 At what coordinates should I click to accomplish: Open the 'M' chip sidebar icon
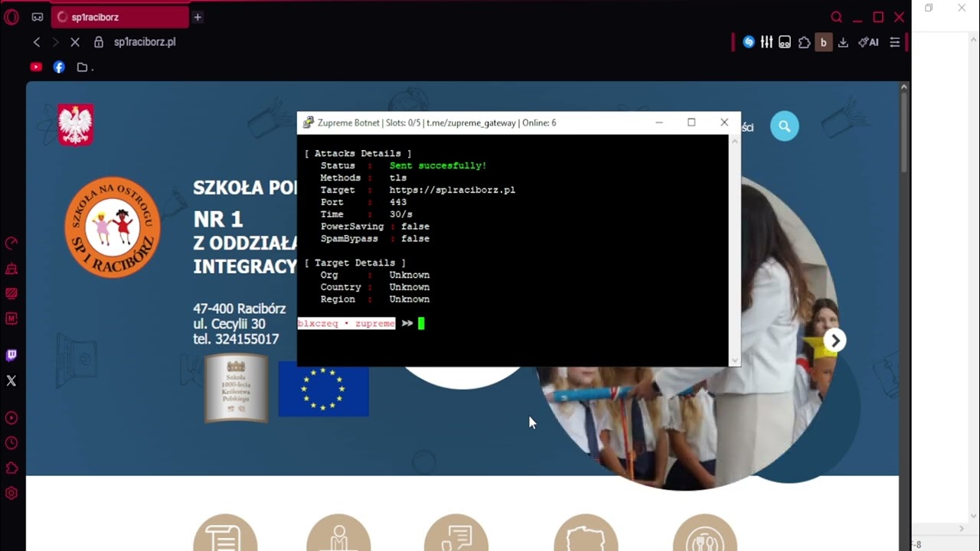click(11, 318)
